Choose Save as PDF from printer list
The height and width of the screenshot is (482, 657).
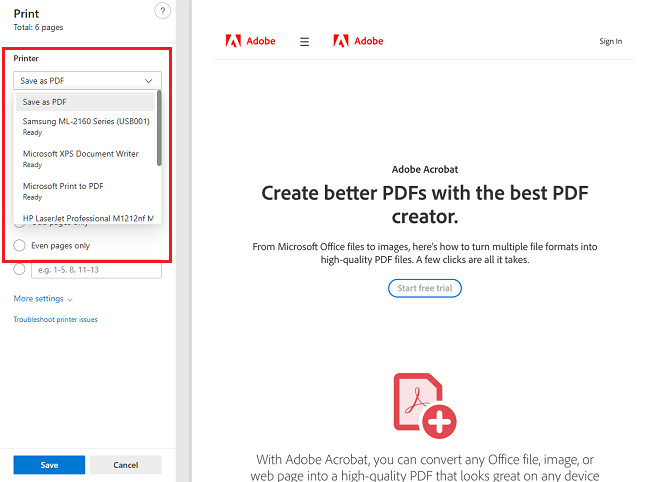click(x=85, y=102)
